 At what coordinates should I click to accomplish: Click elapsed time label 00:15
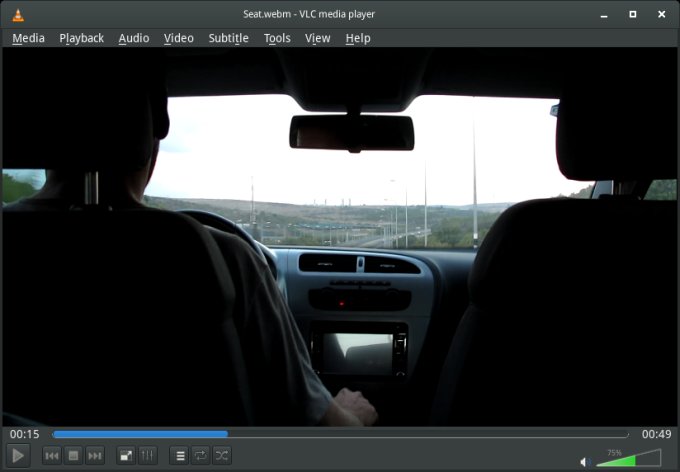[25, 434]
